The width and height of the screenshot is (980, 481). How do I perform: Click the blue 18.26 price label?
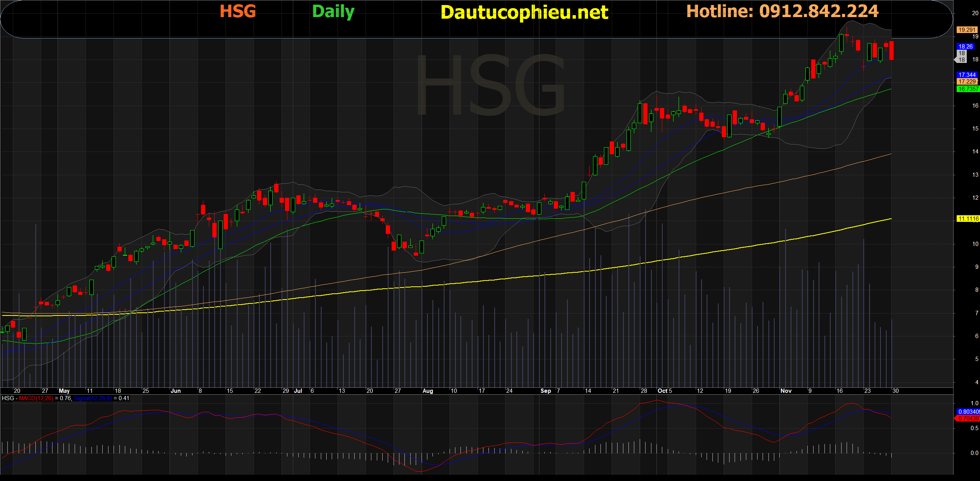coord(966,47)
